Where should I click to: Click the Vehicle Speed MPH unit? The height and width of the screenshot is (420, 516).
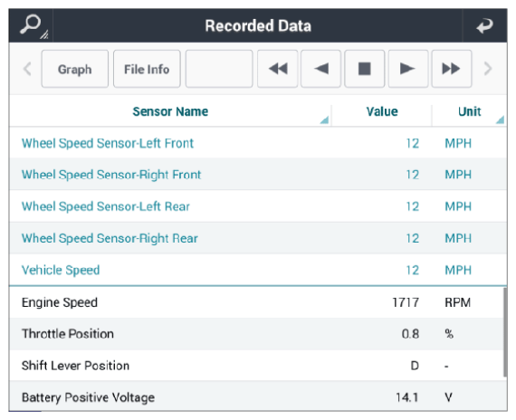pyautogui.click(x=458, y=270)
